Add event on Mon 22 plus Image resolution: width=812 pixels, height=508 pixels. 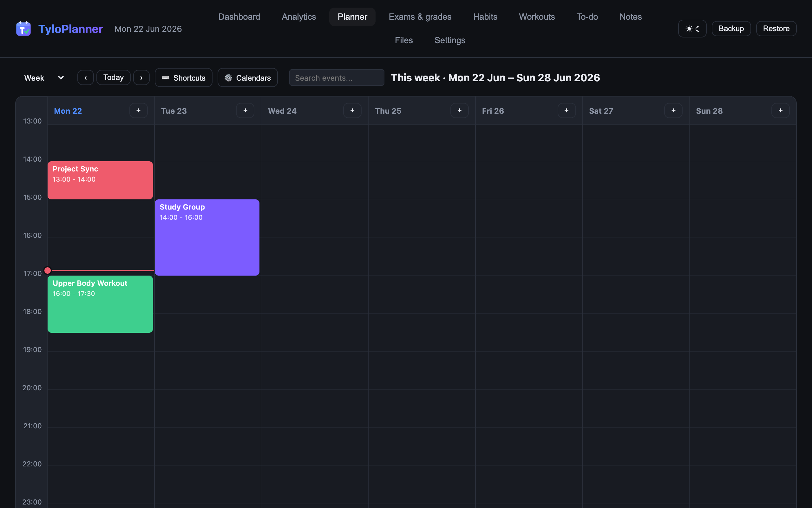(138, 110)
